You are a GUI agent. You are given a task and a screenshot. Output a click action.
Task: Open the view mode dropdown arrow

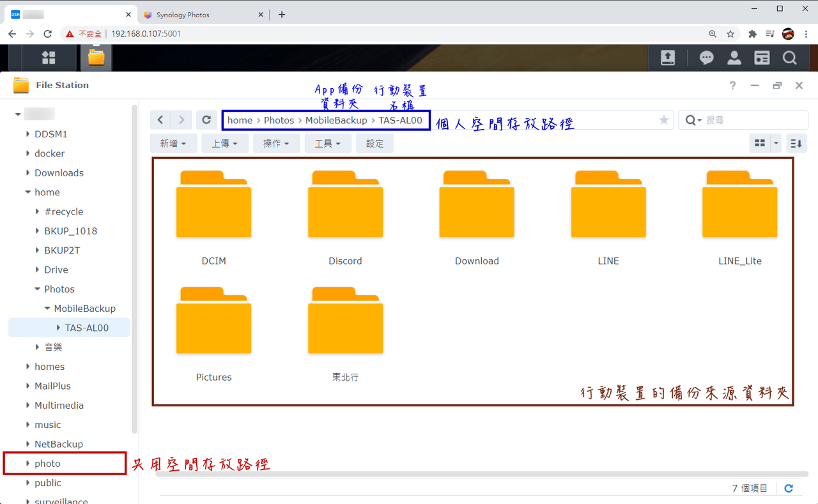point(776,143)
